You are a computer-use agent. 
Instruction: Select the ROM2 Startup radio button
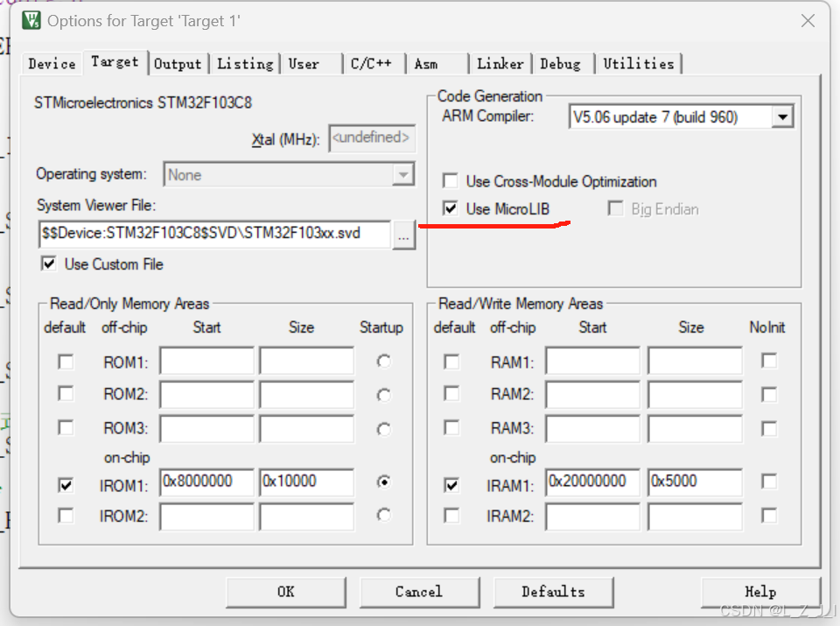(383, 395)
